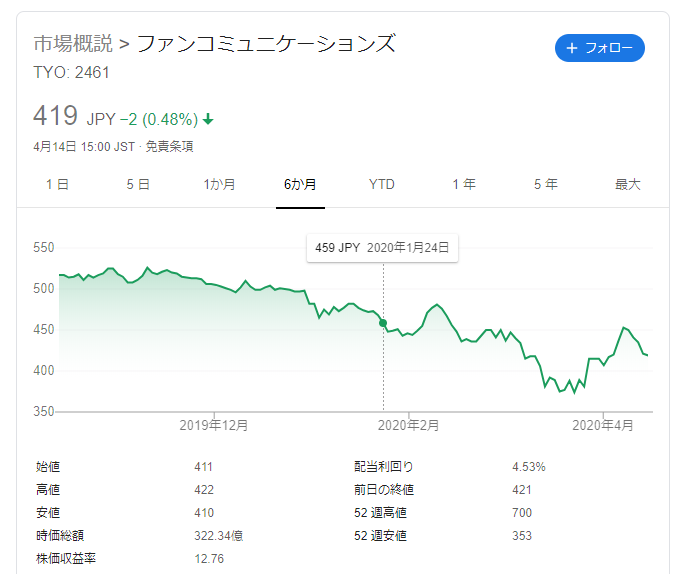Show the 5年 chart range
Viewport: 692px width, 574px height.
coord(545,184)
